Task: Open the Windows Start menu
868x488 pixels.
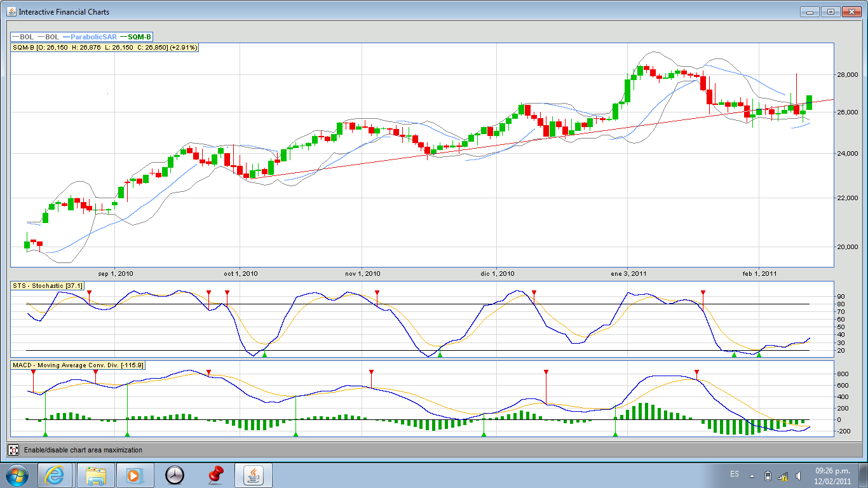Action: click(x=16, y=475)
